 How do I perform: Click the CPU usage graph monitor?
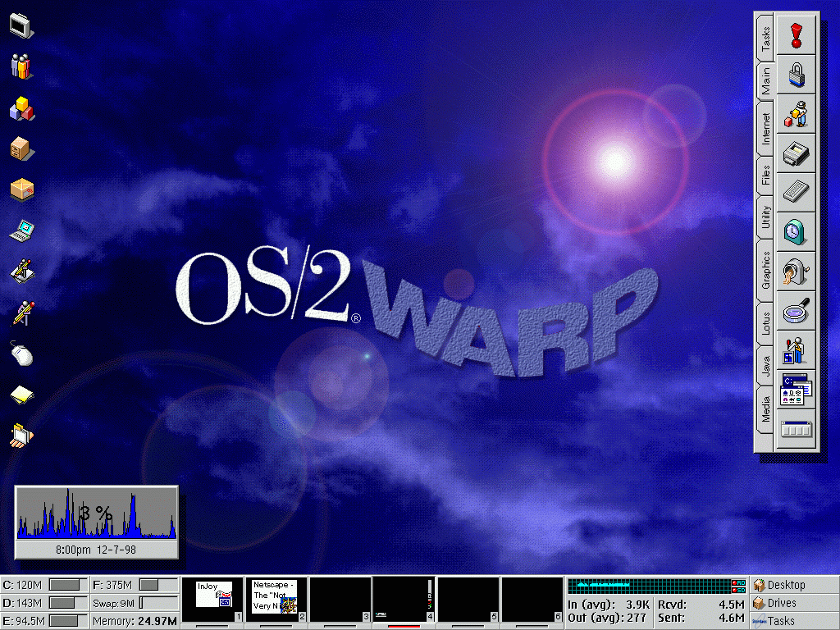(x=97, y=514)
